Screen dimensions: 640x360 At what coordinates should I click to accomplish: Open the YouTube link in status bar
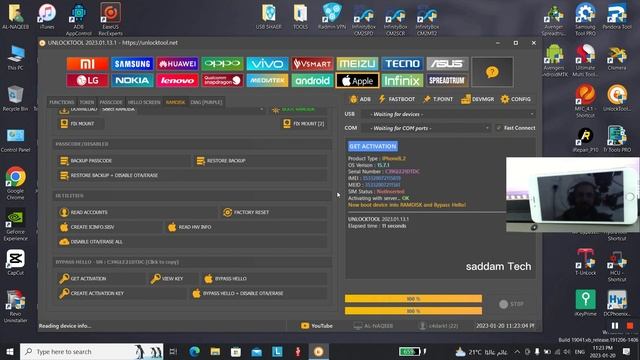pyautogui.click(x=317, y=326)
